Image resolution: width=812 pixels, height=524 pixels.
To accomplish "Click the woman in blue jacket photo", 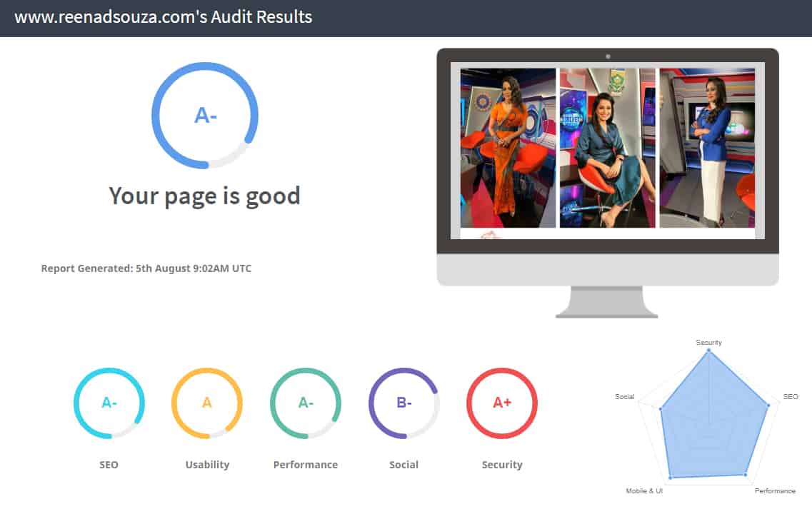I will (707, 148).
